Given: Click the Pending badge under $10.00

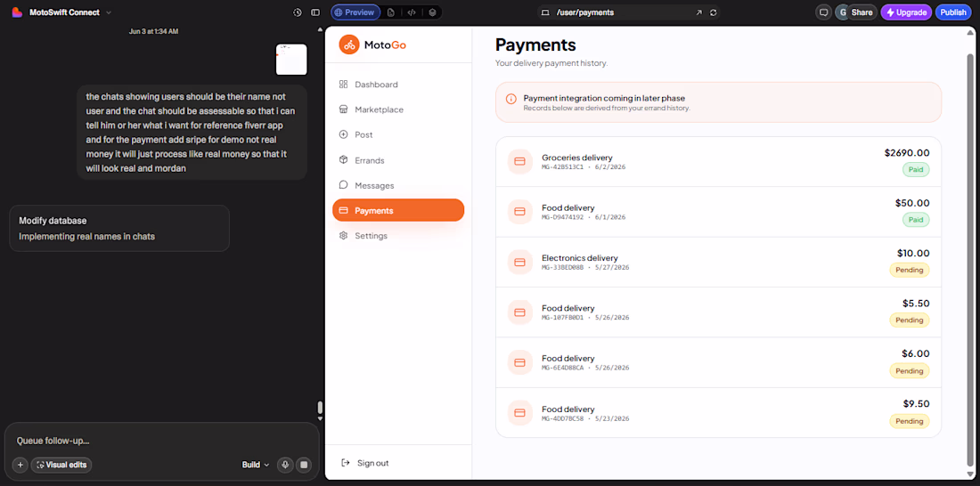Looking at the screenshot, I should [x=910, y=270].
